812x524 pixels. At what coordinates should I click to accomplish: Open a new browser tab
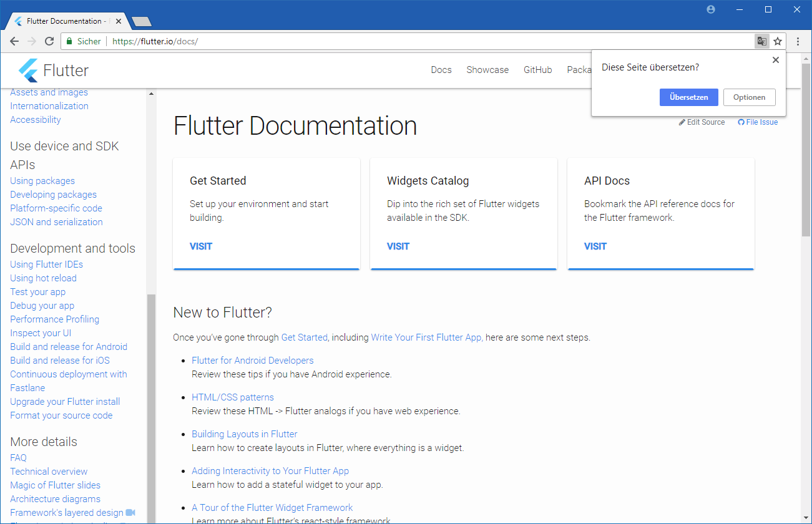142,22
